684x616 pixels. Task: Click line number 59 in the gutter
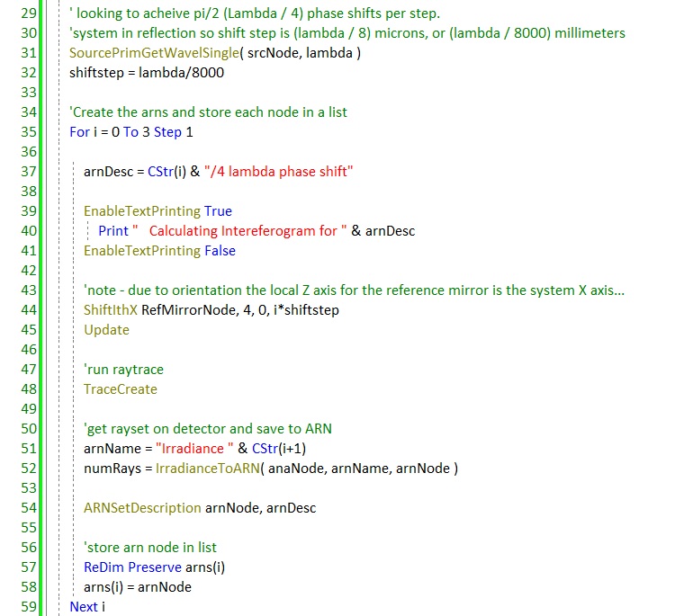(29, 606)
